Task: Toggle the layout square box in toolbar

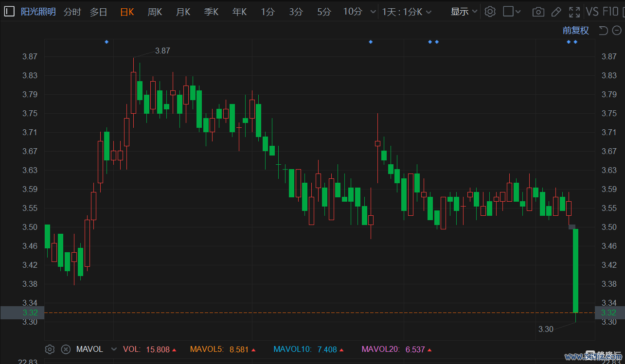Action: pyautogui.click(x=508, y=12)
